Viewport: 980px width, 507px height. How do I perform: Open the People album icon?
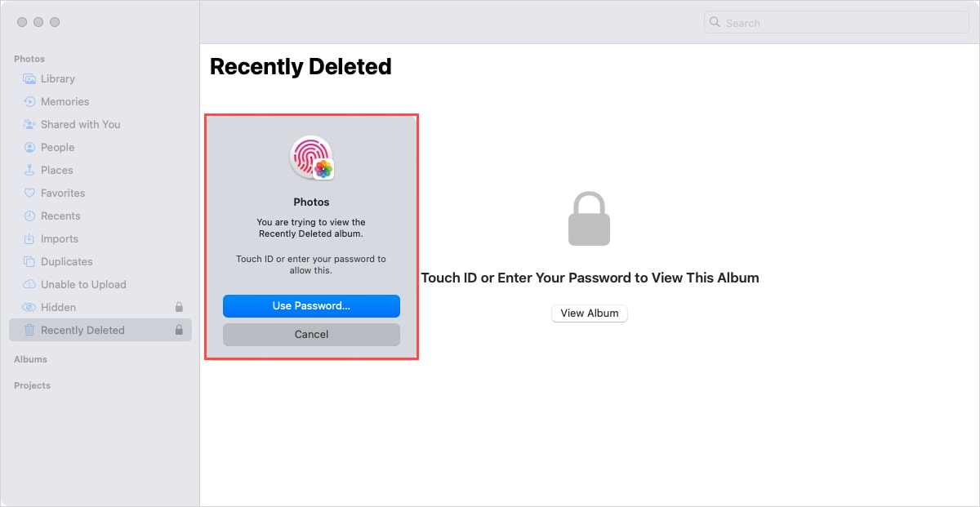(28, 147)
